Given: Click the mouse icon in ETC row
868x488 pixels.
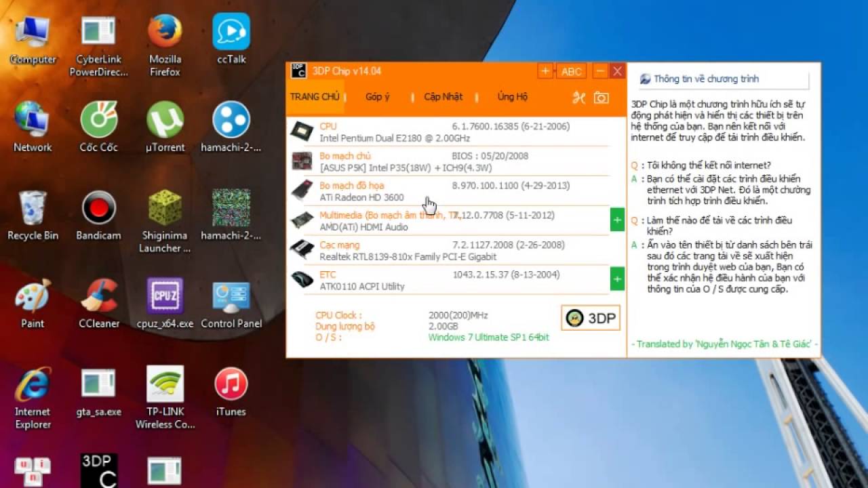Looking at the screenshot, I should coord(302,279).
